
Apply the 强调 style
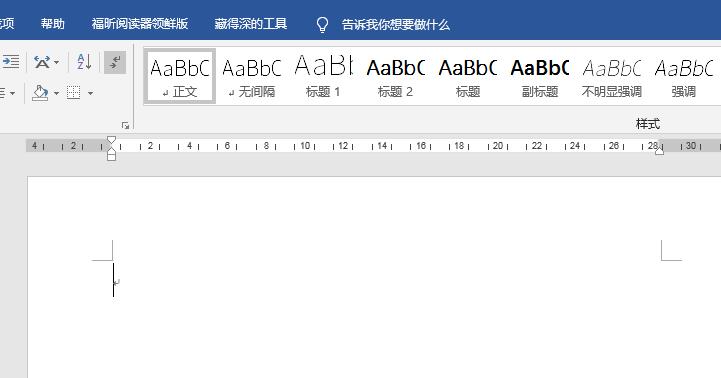click(x=684, y=76)
